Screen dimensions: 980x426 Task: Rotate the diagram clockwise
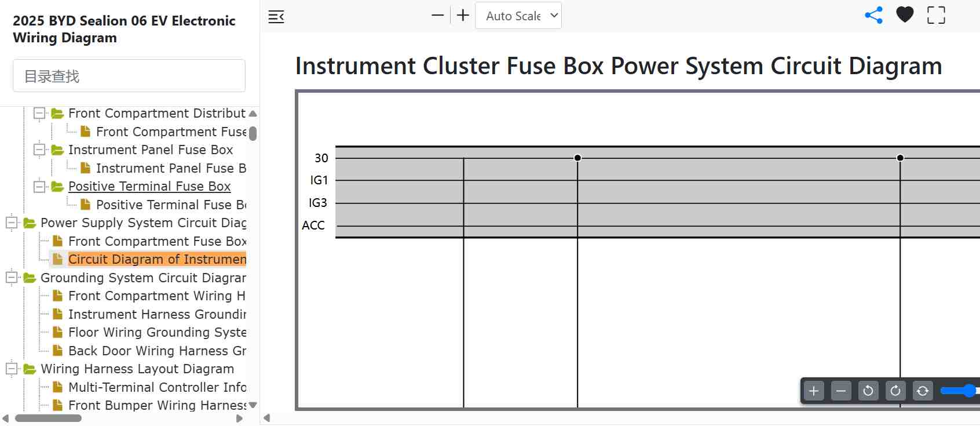tap(895, 391)
